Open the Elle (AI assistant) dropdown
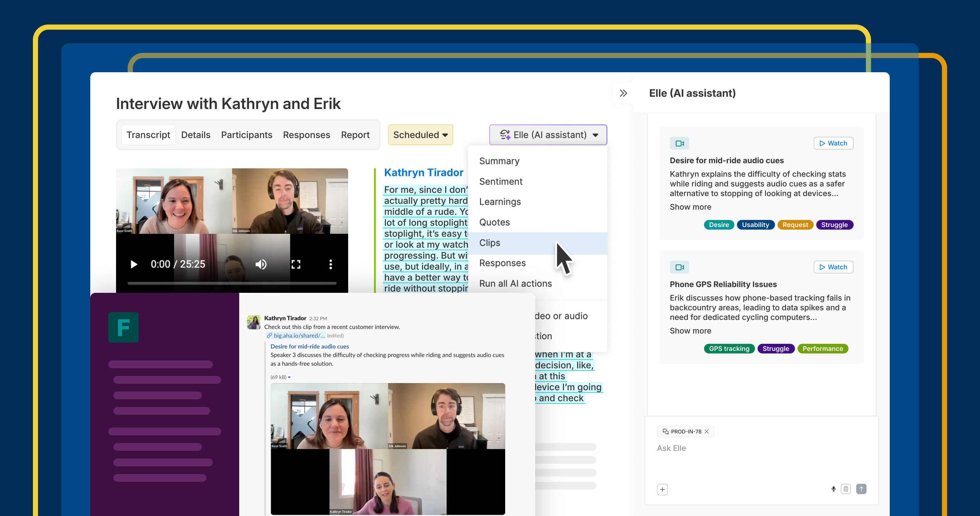980x516 pixels. tap(548, 135)
